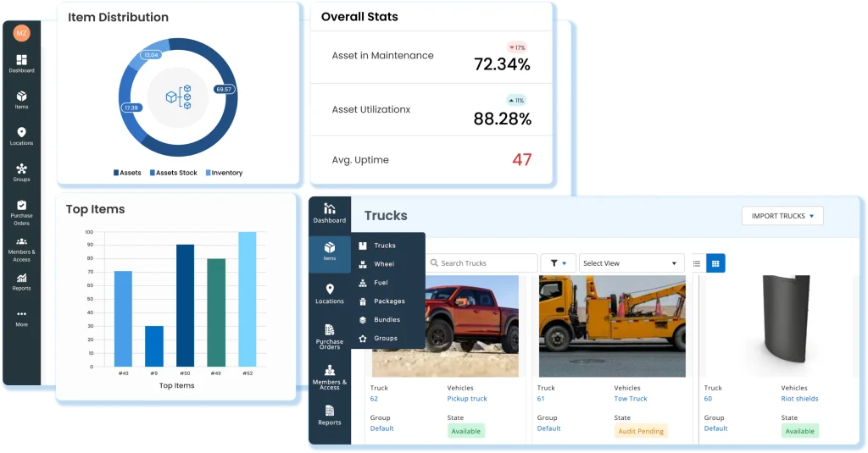Open the riot shield thumbnail
This screenshot has width=868, height=453.
click(x=786, y=318)
